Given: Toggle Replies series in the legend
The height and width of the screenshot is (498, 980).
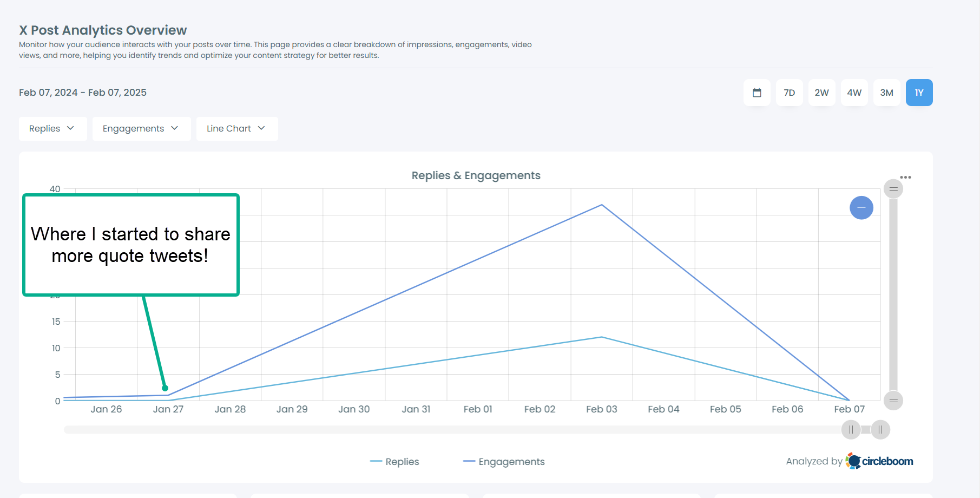Looking at the screenshot, I should tap(394, 462).
